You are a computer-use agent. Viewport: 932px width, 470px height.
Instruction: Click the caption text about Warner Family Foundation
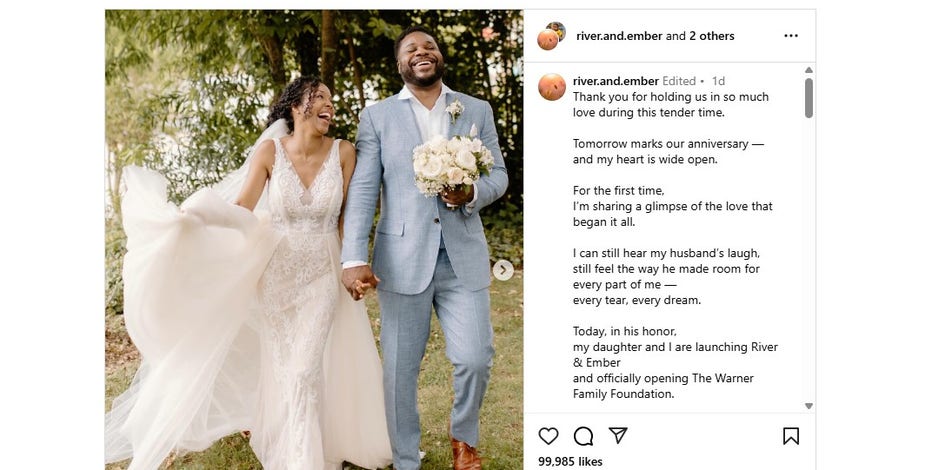[663, 386]
